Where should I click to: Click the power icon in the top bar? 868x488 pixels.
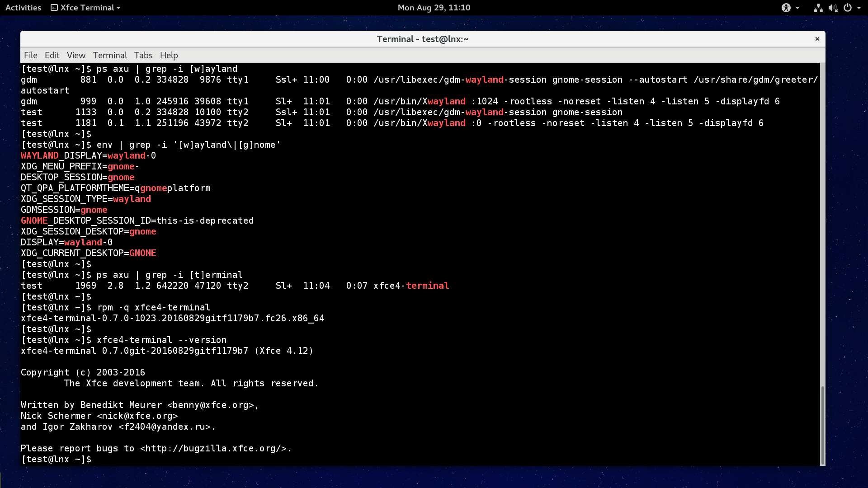pyautogui.click(x=848, y=8)
